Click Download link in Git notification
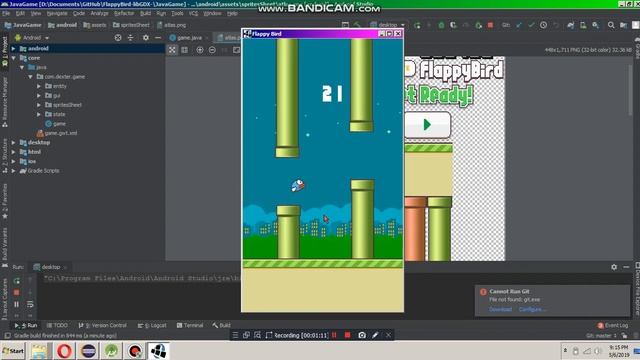The image size is (640, 360). [x=500, y=309]
